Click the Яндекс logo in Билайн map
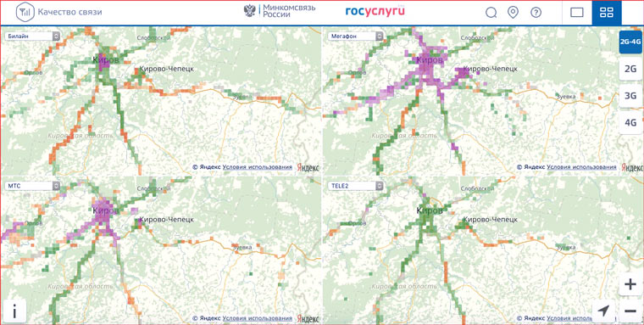The height and width of the screenshot is (325, 644). (308, 167)
